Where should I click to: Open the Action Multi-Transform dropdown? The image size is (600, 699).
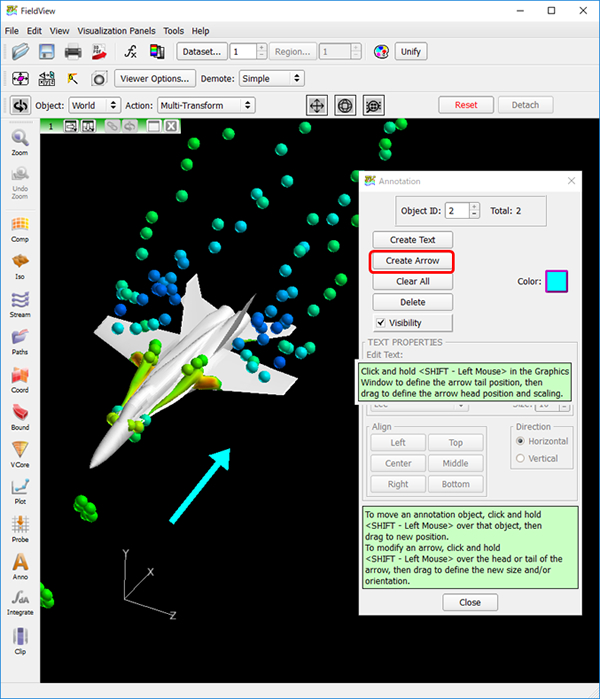coord(206,105)
